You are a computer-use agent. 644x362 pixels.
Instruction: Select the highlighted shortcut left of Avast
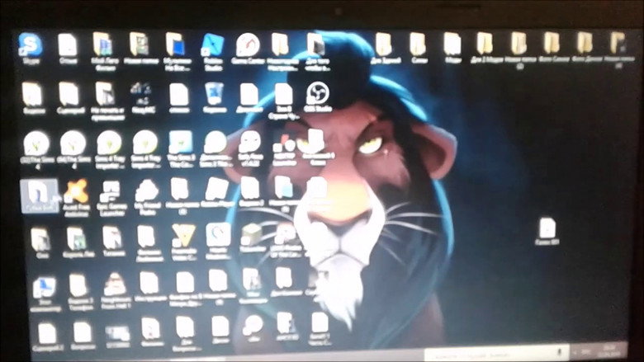click(x=39, y=196)
